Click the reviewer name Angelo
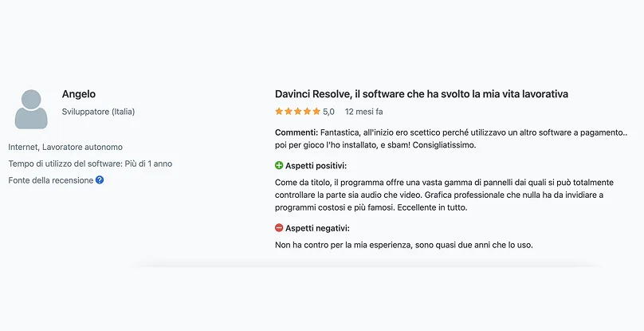The image size is (644, 331). click(x=79, y=94)
